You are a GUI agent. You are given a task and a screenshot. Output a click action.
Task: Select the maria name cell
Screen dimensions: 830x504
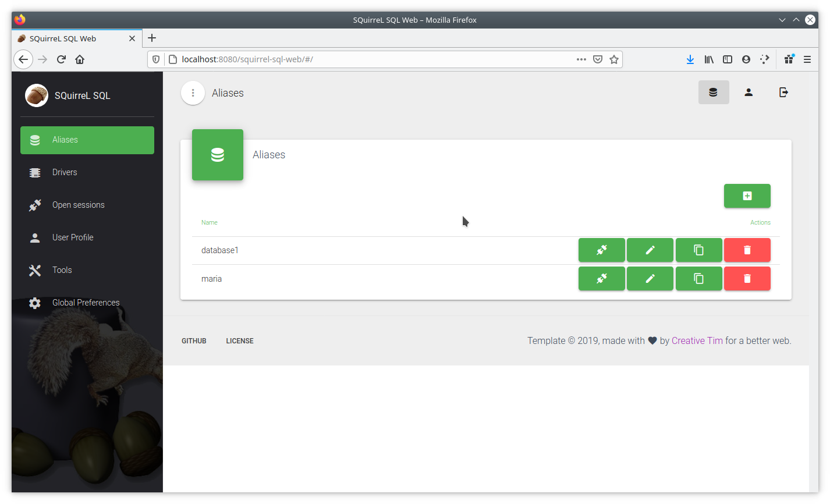coord(211,279)
